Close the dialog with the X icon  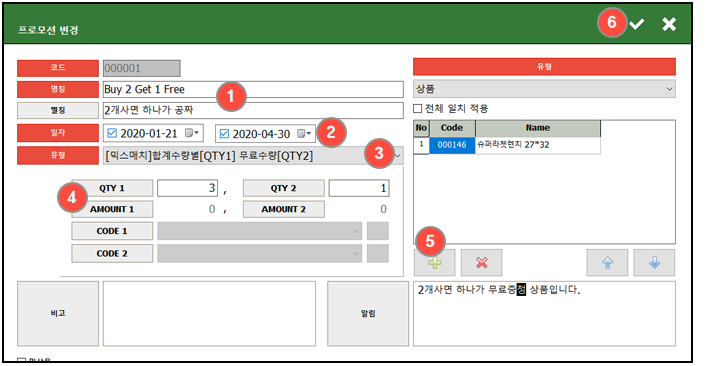(x=669, y=24)
